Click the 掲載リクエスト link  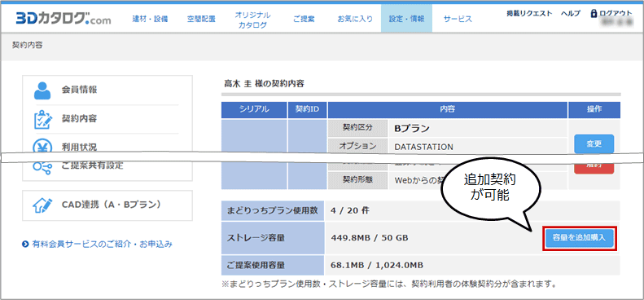pos(529,14)
